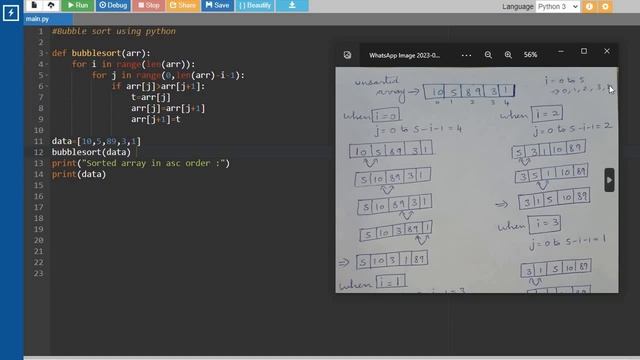Image resolution: width=640 pixels, height=360 pixels.
Task: Save the code with the Save button
Action: click(217, 5)
